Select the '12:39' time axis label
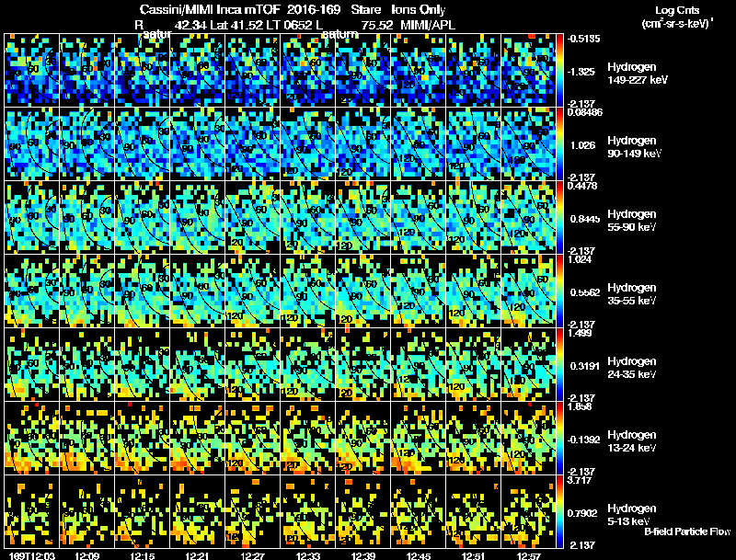736x560 pixels. coord(362,556)
